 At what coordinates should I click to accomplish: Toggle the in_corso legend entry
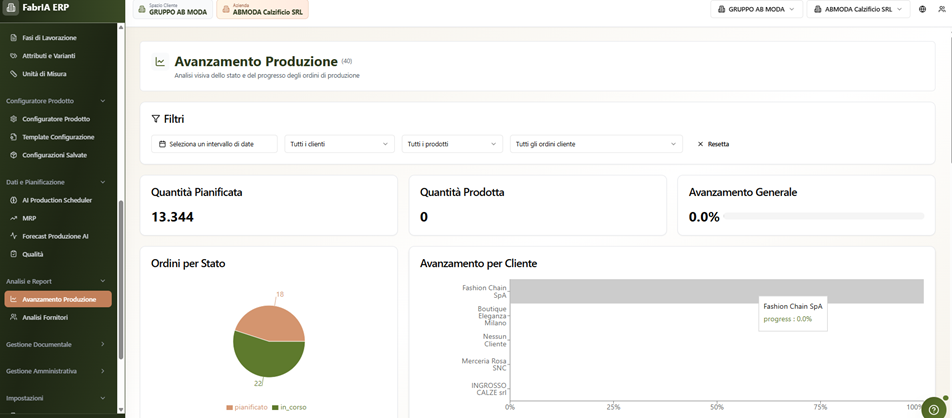(x=289, y=407)
